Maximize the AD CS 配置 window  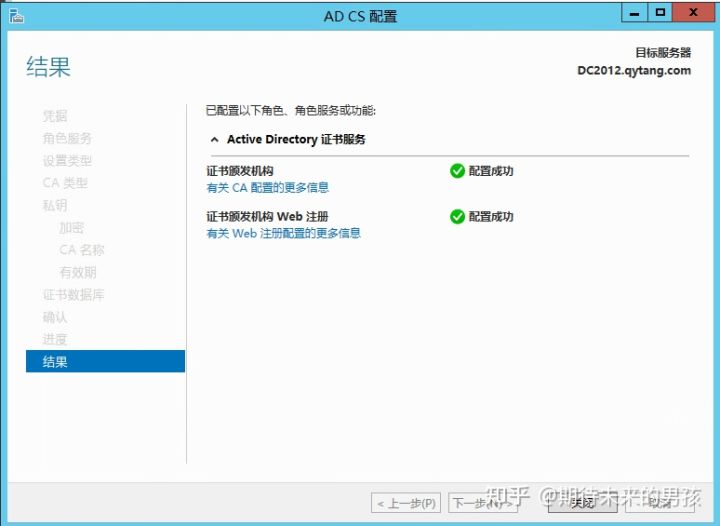pyautogui.click(x=660, y=13)
